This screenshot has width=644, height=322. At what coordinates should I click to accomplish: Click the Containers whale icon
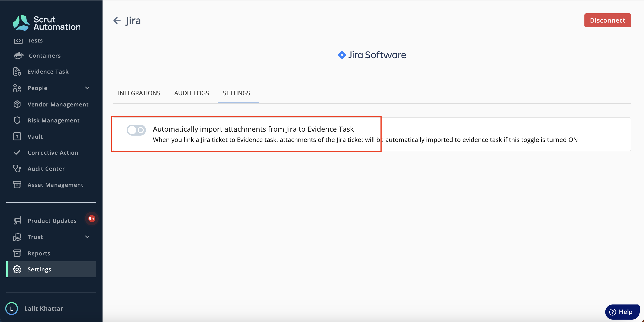pyautogui.click(x=19, y=55)
